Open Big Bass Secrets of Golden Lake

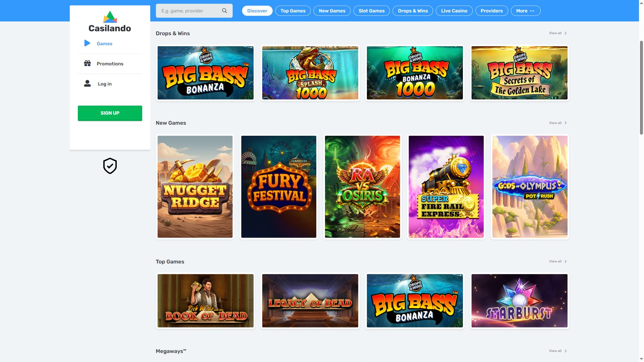[519, 73]
